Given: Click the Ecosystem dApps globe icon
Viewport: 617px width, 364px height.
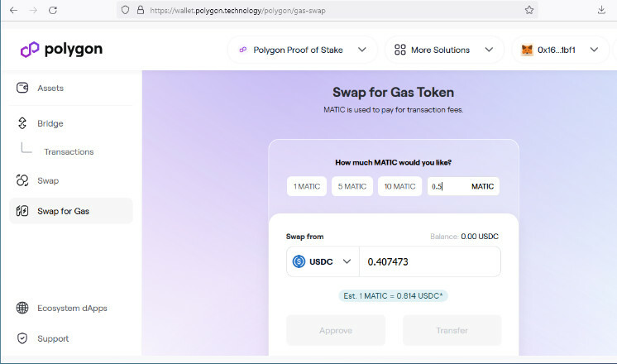Looking at the screenshot, I should click(x=22, y=309).
